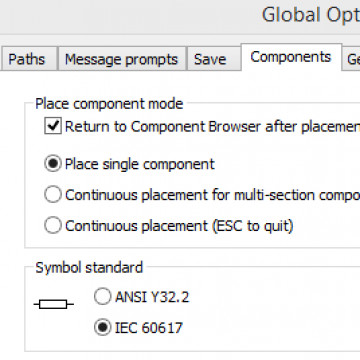Go to the Save tab
Screen dimensions: 360x360
(x=210, y=59)
